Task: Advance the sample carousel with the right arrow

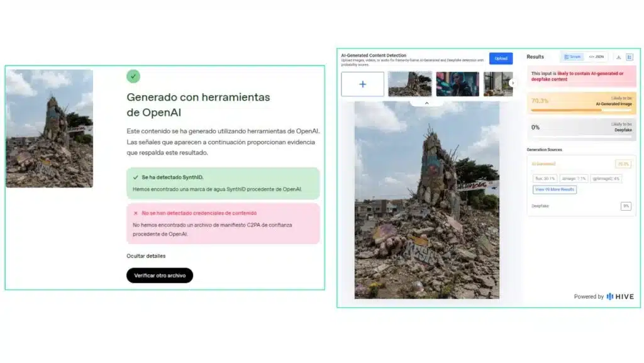Action: point(513,83)
